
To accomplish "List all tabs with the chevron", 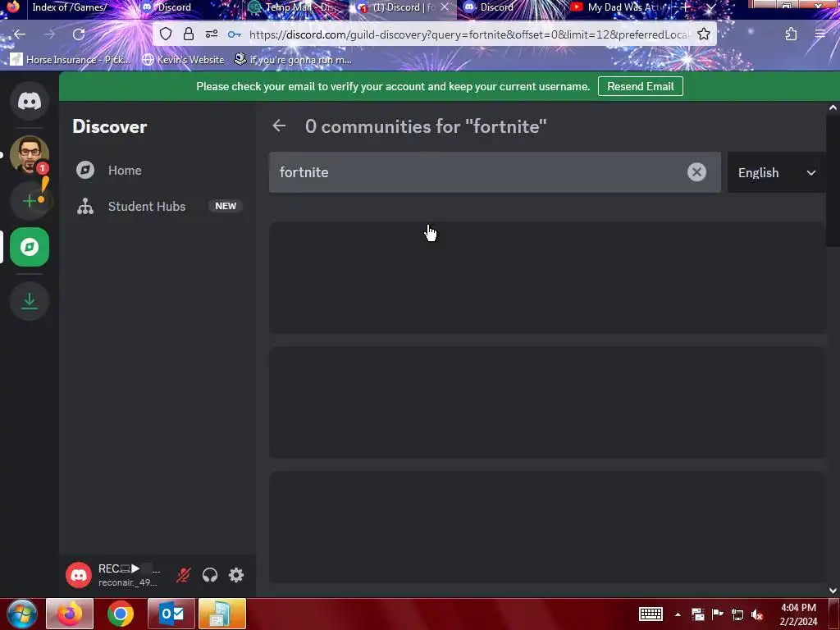I will click(710, 7).
